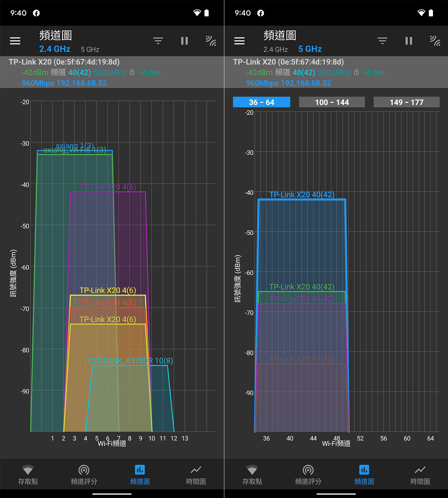Open 頻道評分 tab on left screen
Image resolution: width=448 pixels, height=498 pixels.
84,475
